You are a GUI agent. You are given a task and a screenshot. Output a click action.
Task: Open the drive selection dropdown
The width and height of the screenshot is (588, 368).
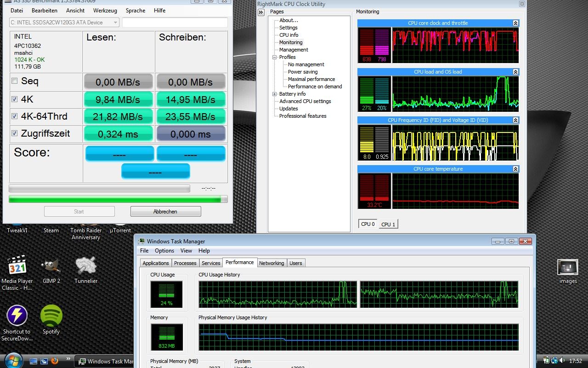114,23
